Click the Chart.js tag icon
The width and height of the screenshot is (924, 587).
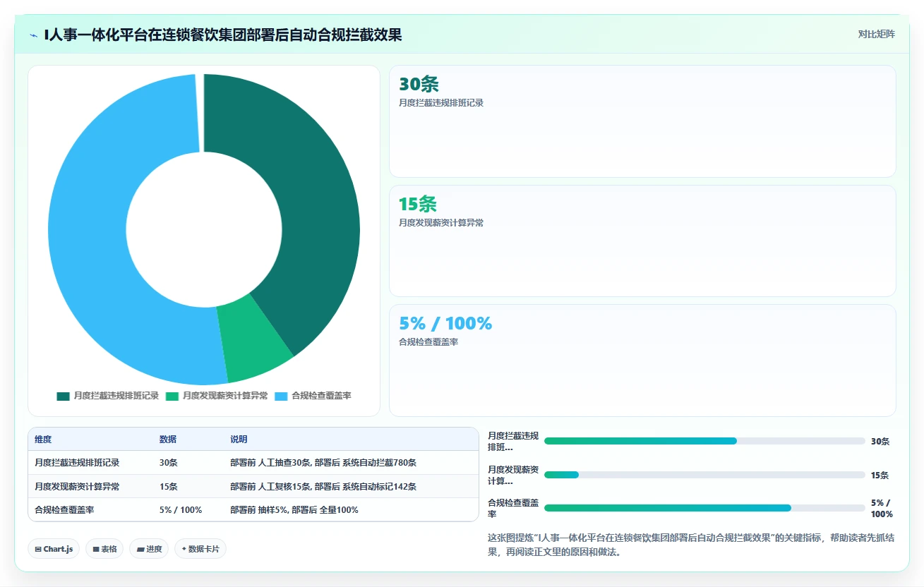point(38,549)
